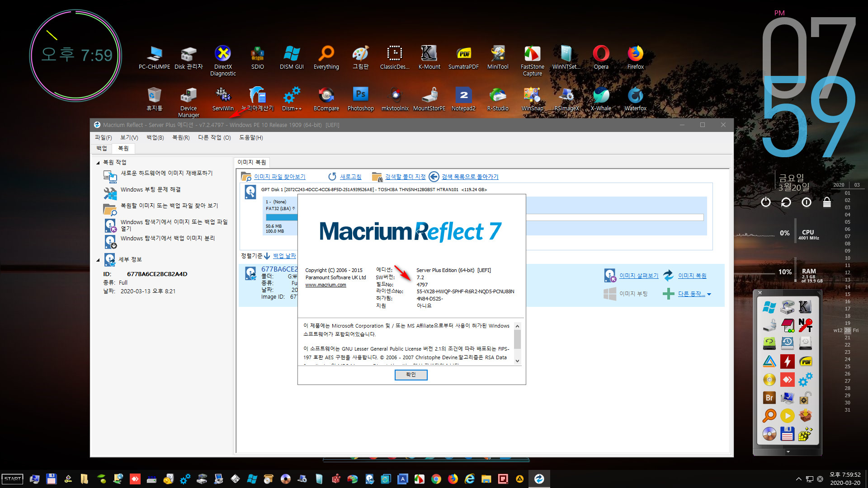868x488 pixels.
Task: Click Internet Explorer taskbar icon
Action: [x=469, y=479]
